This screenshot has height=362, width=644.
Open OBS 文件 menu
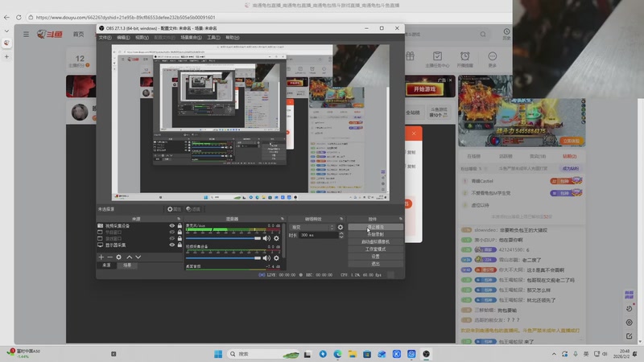tap(105, 37)
